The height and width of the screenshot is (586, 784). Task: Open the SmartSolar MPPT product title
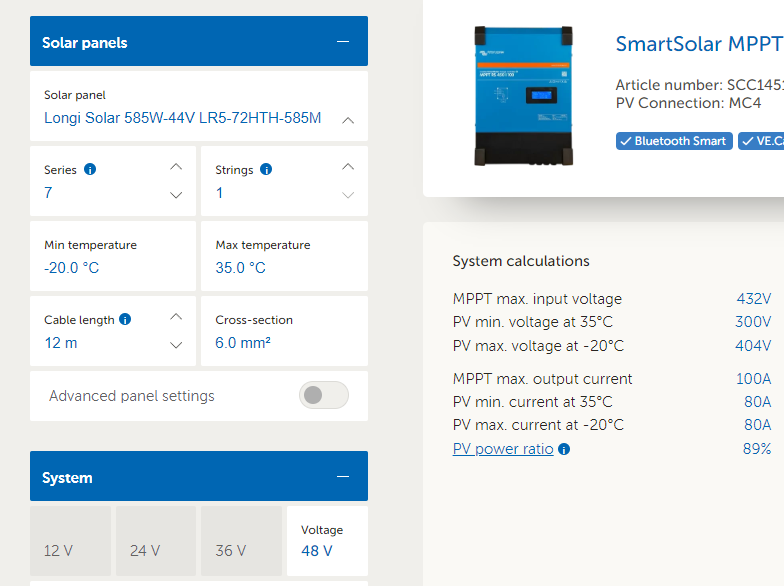pos(700,44)
